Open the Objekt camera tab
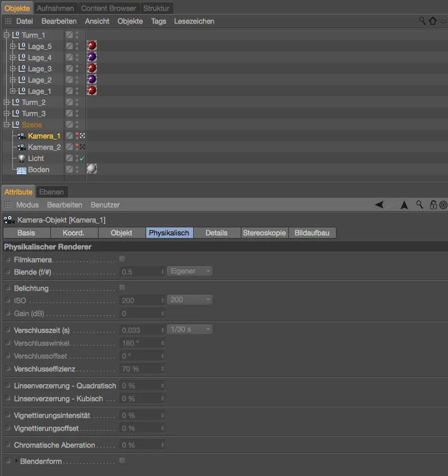Viewport: 448px width, 476px height. [122, 233]
